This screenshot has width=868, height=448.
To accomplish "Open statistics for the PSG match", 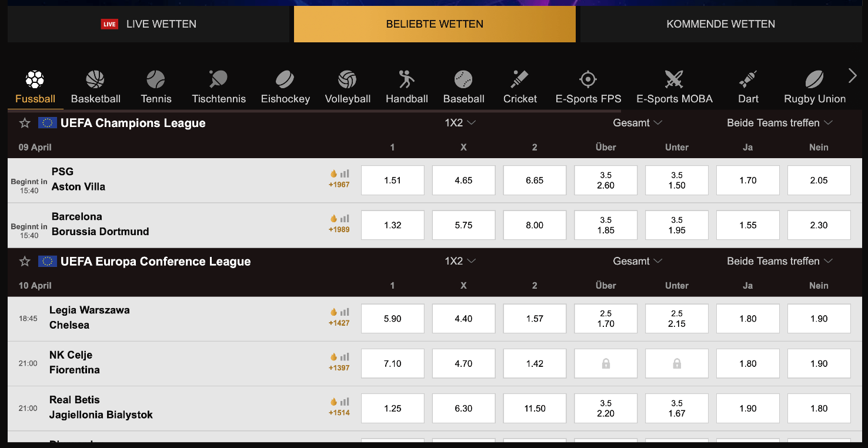I will click(343, 174).
